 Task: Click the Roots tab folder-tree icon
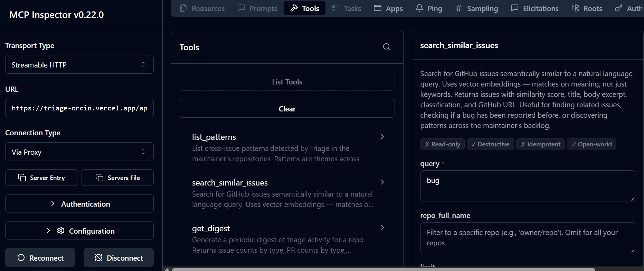coord(575,8)
